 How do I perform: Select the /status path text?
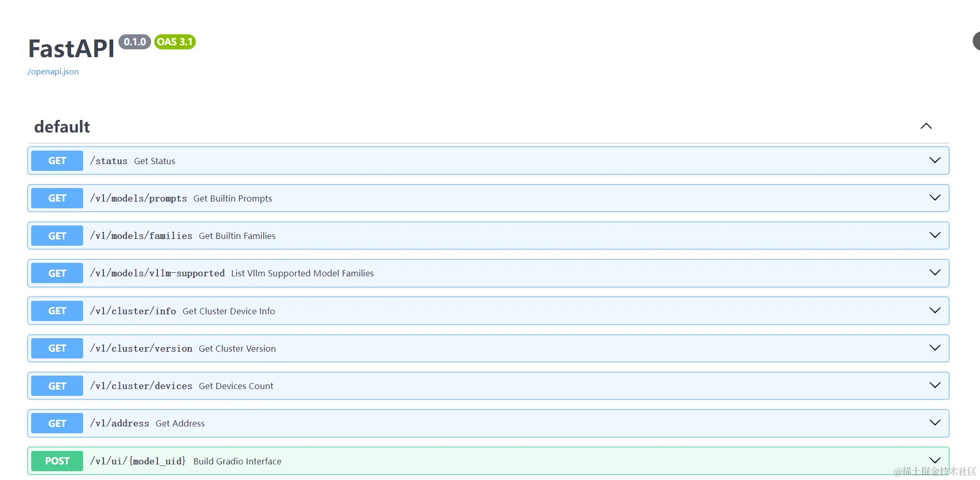(109, 161)
